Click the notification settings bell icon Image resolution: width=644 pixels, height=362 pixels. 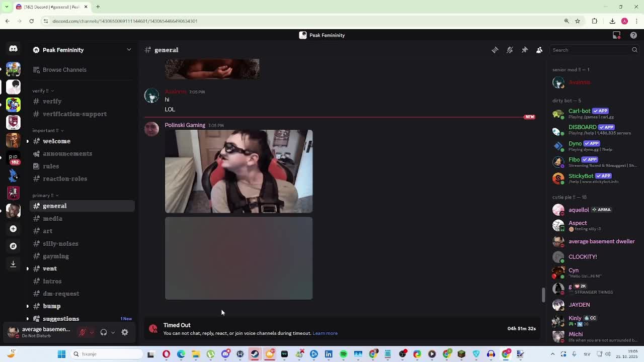point(510,50)
